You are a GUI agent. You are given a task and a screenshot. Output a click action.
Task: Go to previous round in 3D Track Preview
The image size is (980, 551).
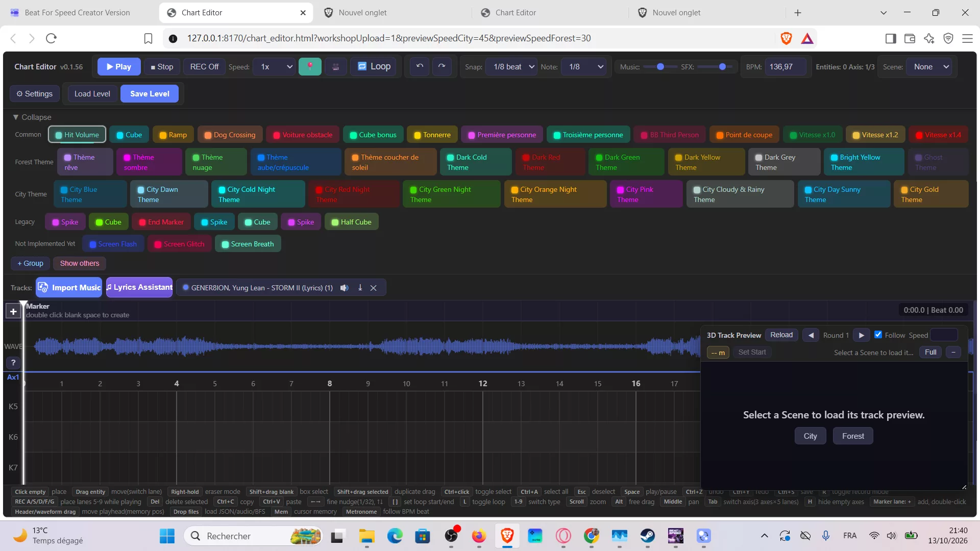811,335
